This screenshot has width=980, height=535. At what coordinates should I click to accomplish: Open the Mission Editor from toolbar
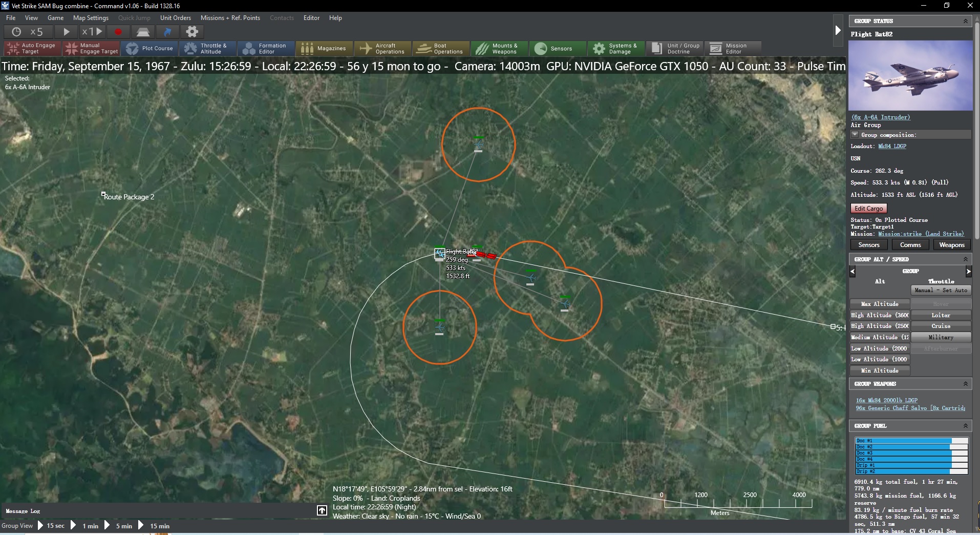pos(733,49)
